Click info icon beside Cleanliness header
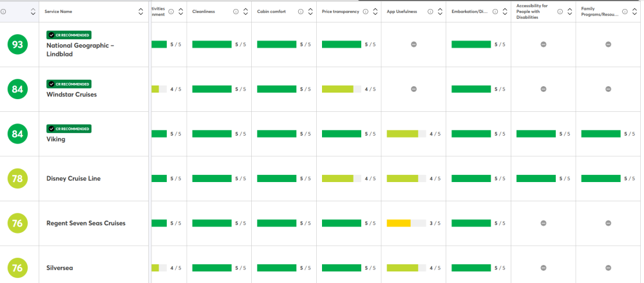This screenshot has width=644, height=283. coord(236,12)
